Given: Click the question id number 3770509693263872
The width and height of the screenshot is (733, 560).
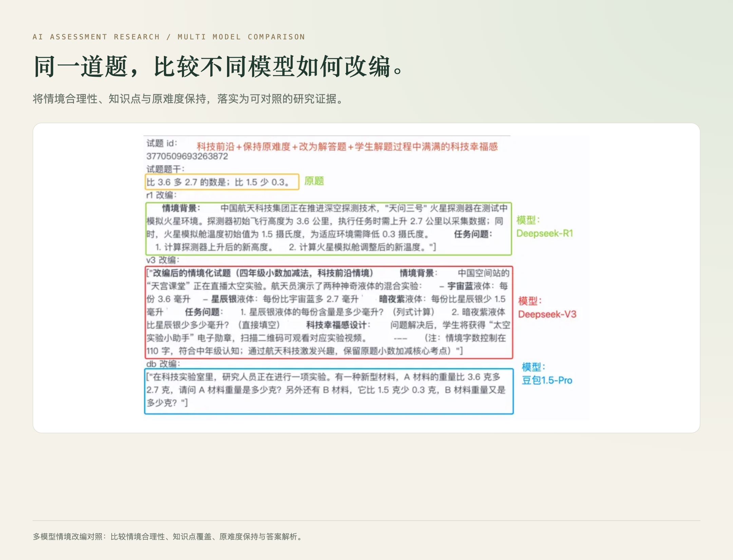Looking at the screenshot, I should point(187,156).
